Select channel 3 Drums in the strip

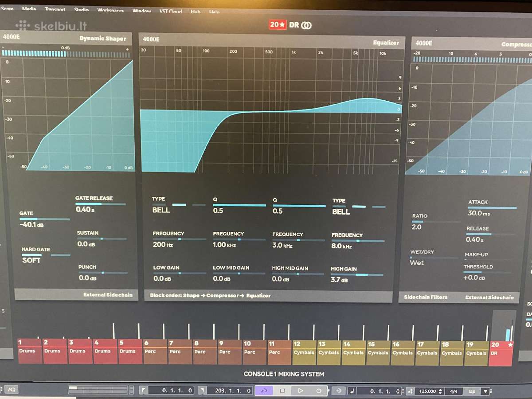pyautogui.click(x=80, y=352)
